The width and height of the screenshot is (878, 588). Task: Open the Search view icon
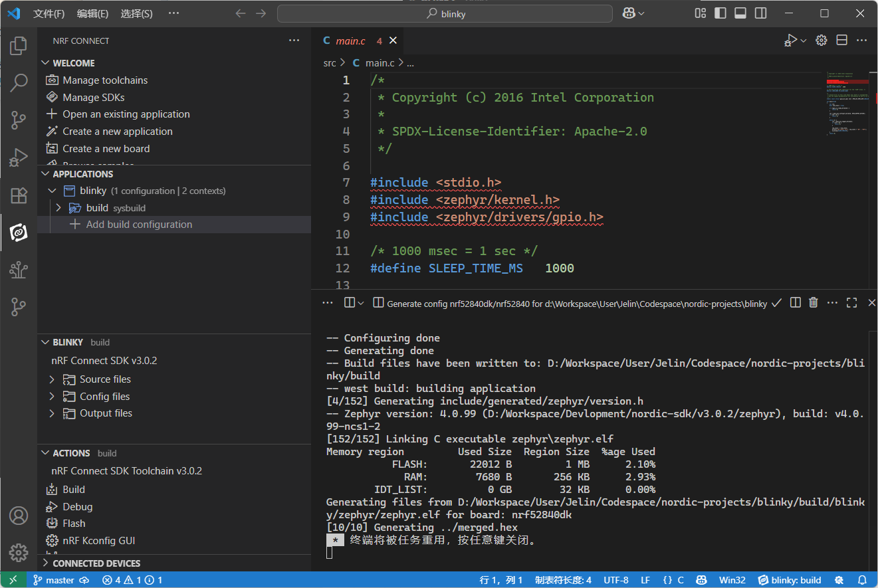click(x=19, y=83)
